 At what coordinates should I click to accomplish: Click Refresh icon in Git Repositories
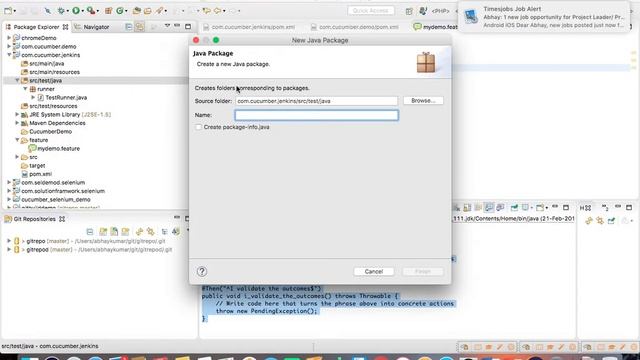[x=139, y=232]
